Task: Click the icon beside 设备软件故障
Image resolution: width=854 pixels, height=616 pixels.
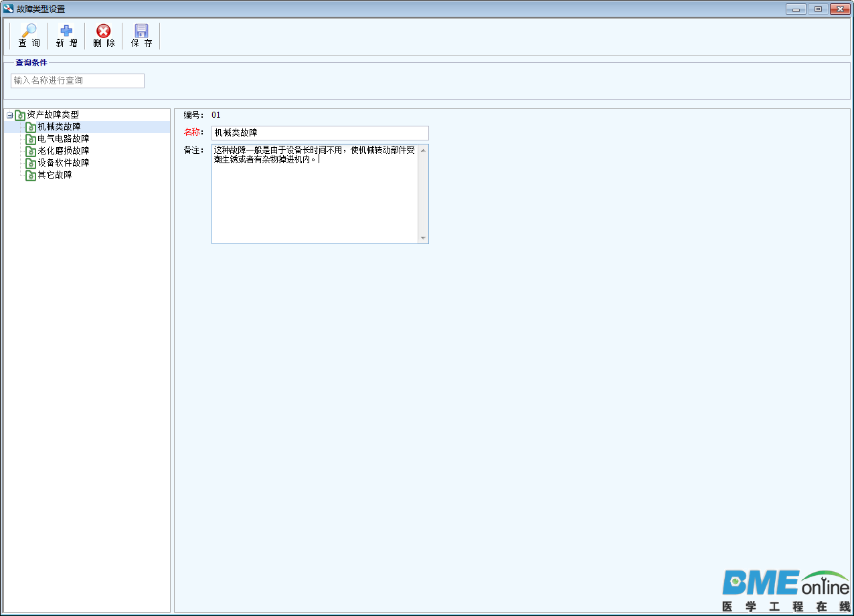Action: point(31,163)
